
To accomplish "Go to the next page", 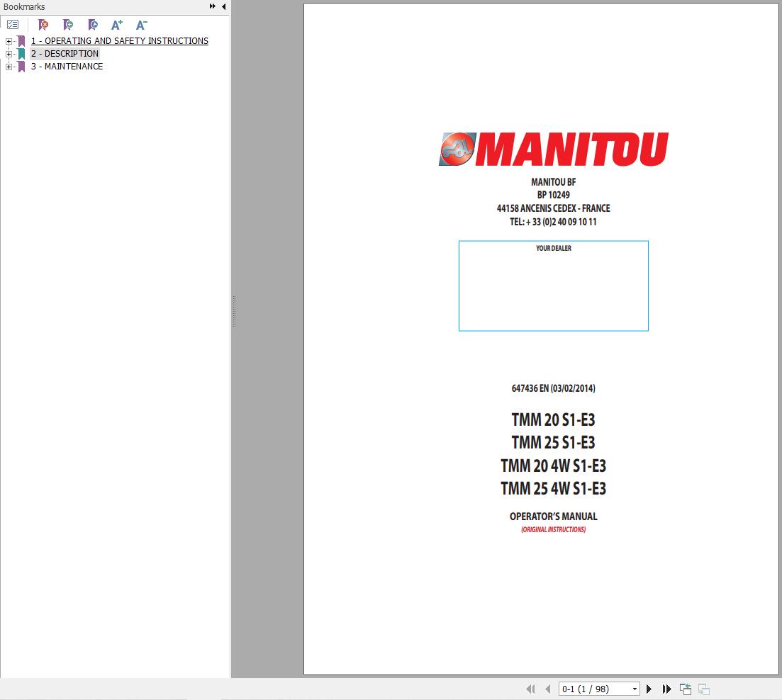I will pyautogui.click(x=649, y=689).
